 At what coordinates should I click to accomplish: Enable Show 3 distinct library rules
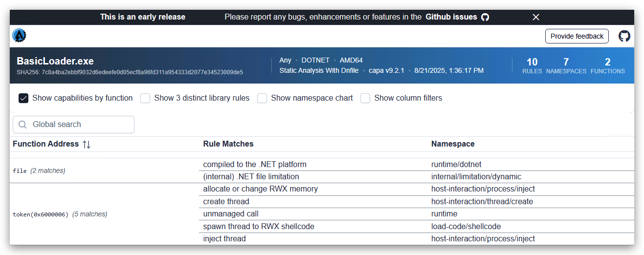[x=145, y=98]
